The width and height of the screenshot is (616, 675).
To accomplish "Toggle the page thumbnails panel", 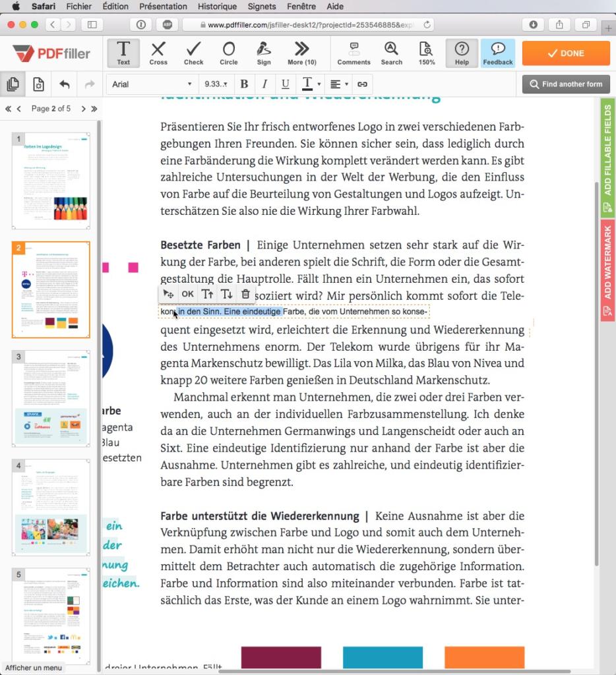I will coord(13,84).
